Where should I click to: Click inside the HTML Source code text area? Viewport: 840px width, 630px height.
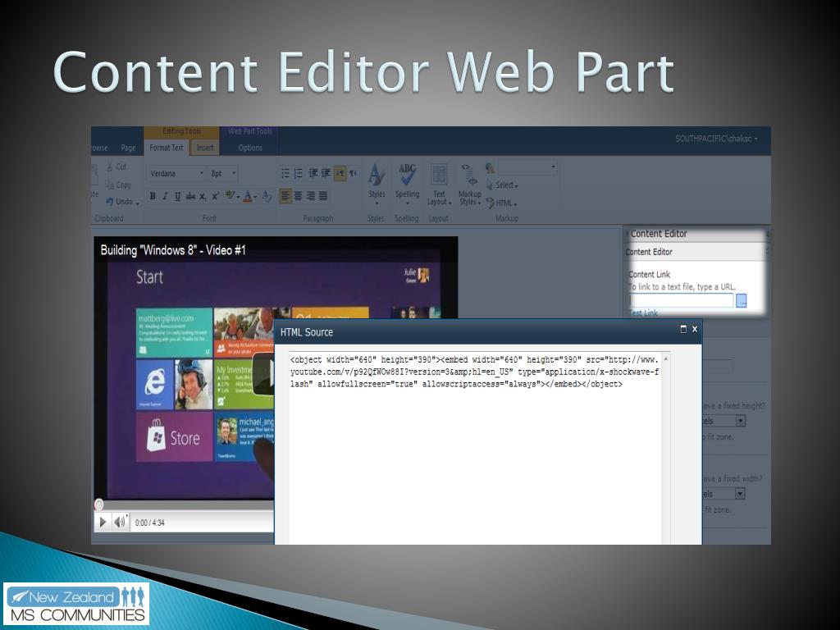475,448
